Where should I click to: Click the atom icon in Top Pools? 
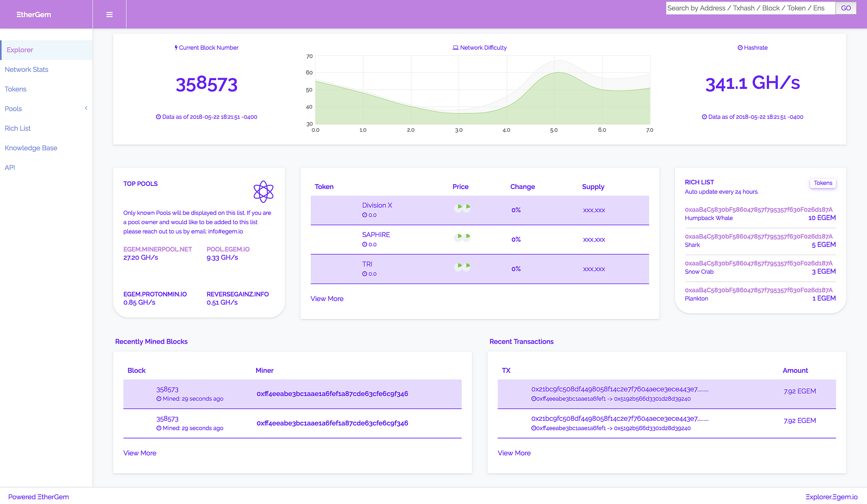263,192
